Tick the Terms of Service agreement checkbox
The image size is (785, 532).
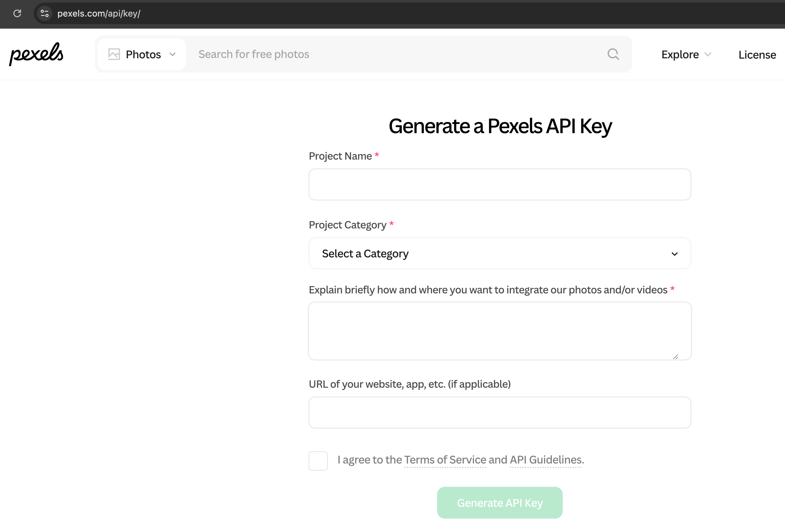318,461
